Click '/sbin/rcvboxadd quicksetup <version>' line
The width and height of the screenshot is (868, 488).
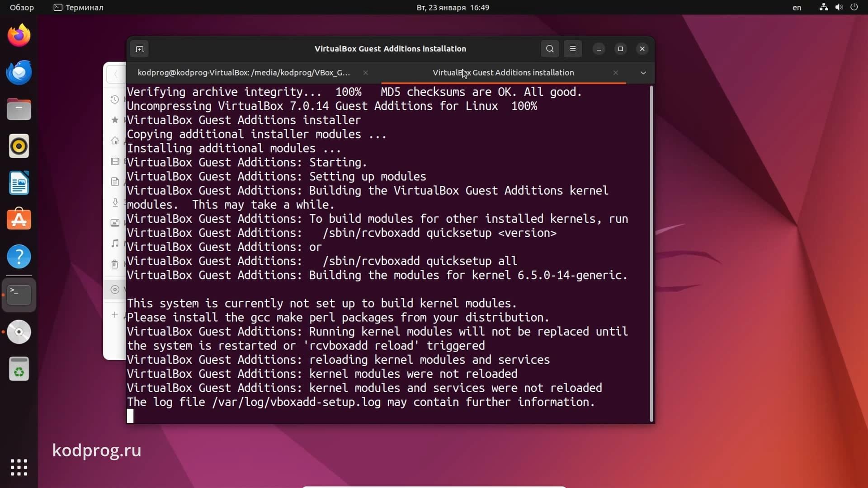pyautogui.click(x=439, y=233)
